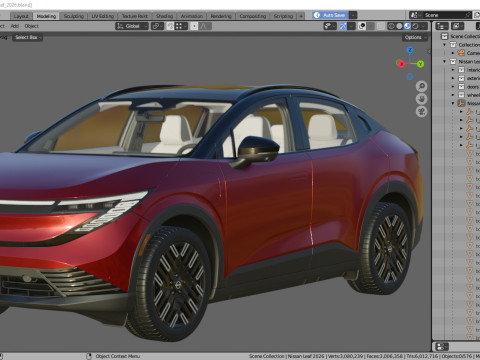Select Scene Collection in outliner
480x360 pixels.
pos(464,36)
